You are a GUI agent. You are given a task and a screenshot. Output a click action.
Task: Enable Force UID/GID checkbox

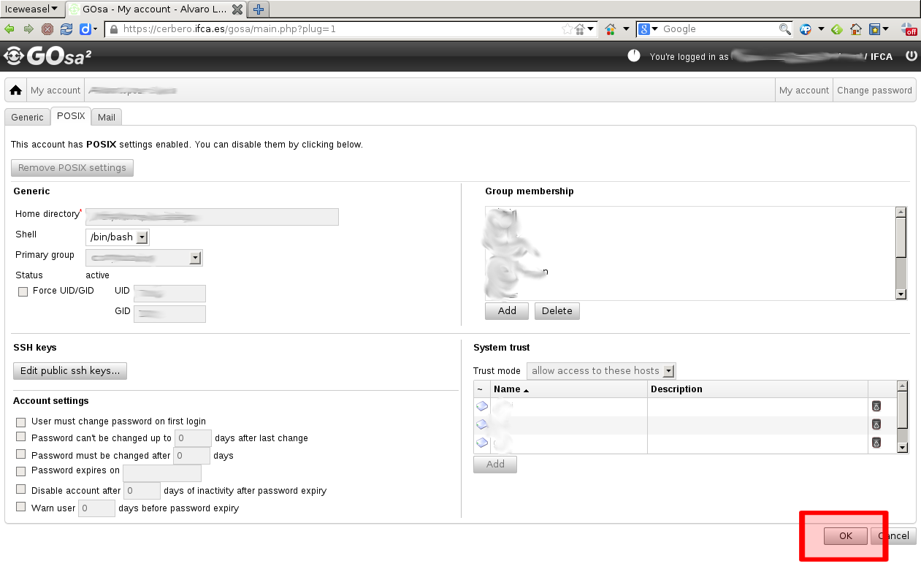click(x=23, y=291)
